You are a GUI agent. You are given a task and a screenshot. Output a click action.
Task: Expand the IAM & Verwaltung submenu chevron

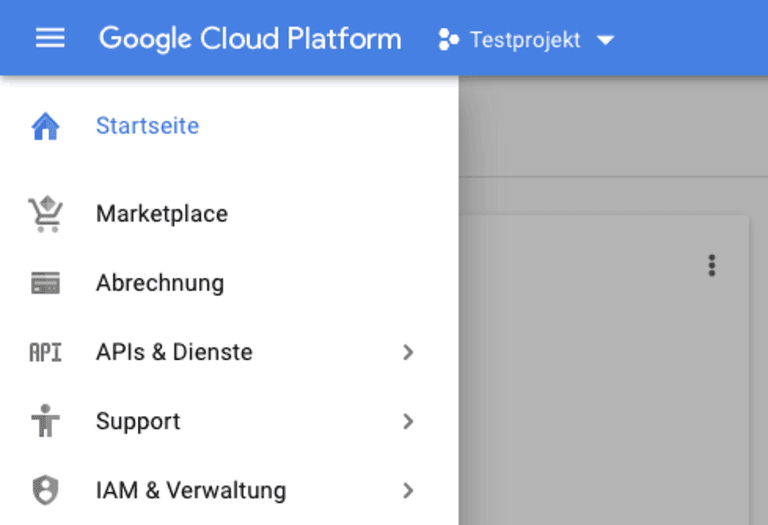tap(408, 490)
